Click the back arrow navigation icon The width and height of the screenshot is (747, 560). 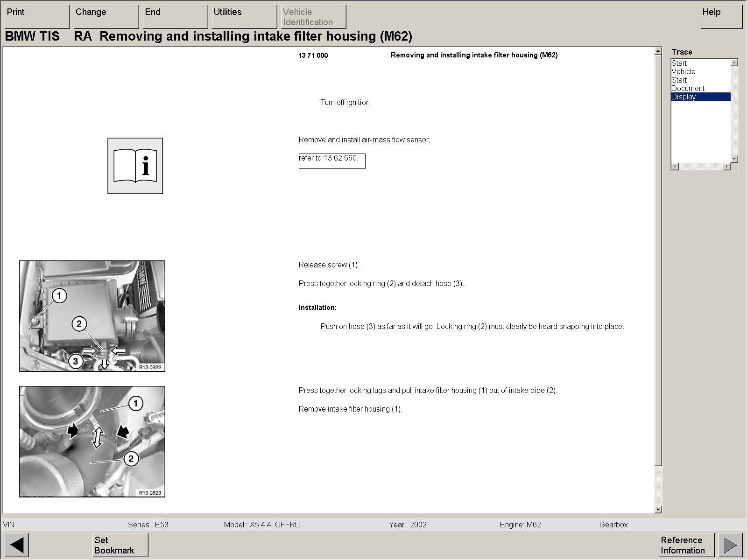(x=17, y=545)
